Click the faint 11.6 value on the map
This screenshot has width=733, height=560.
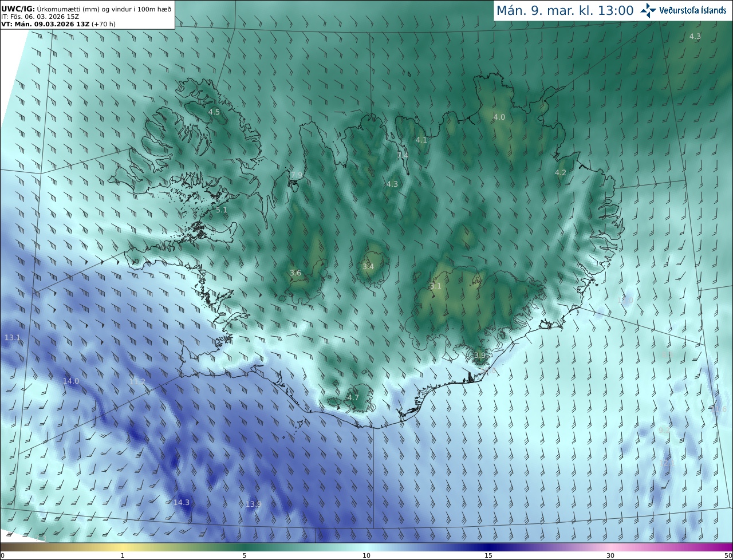click(719, 409)
